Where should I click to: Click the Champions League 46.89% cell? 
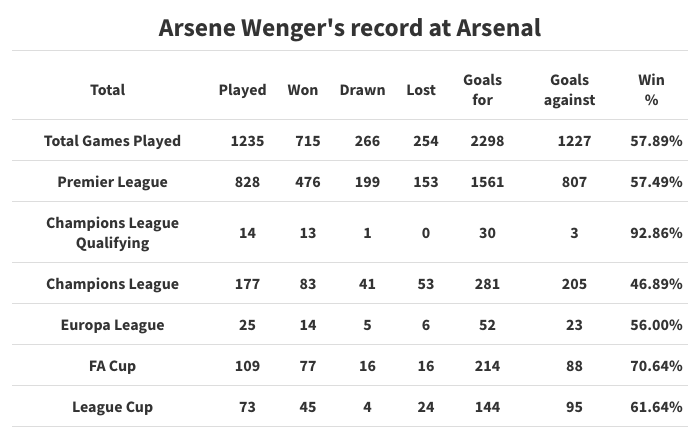(658, 284)
